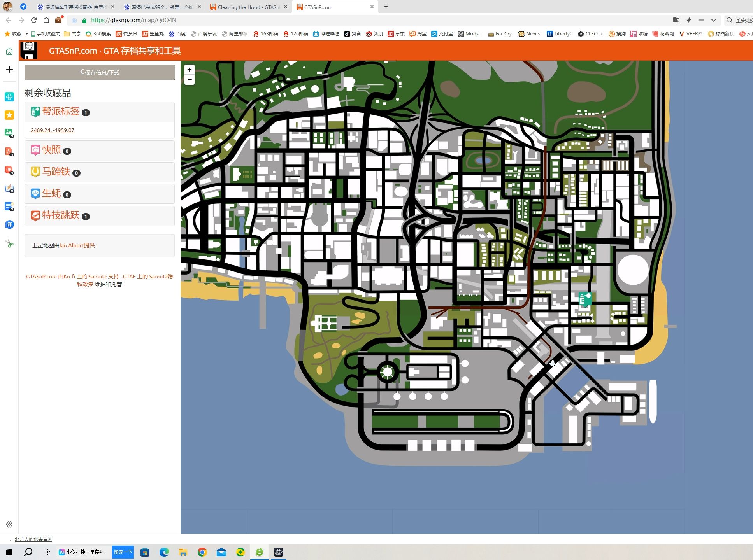The width and height of the screenshot is (753, 560).
Task: Click the translate page icon
Action: tap(676, 20)
